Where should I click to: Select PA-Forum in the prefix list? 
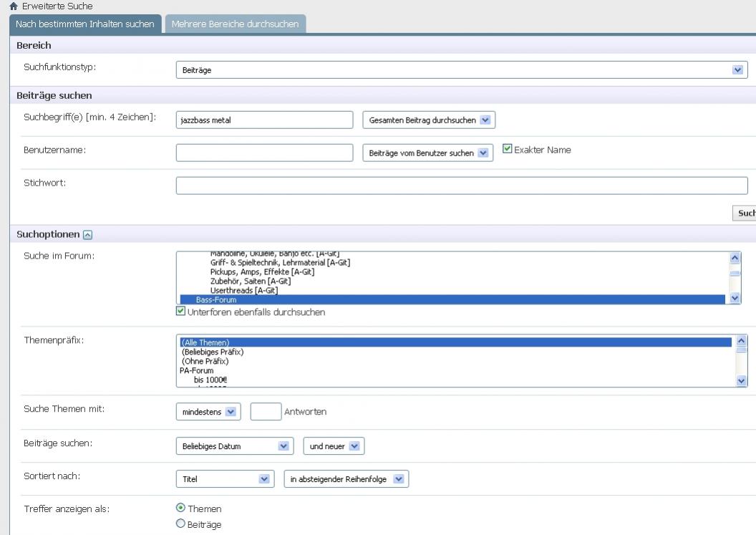(196, 370)
